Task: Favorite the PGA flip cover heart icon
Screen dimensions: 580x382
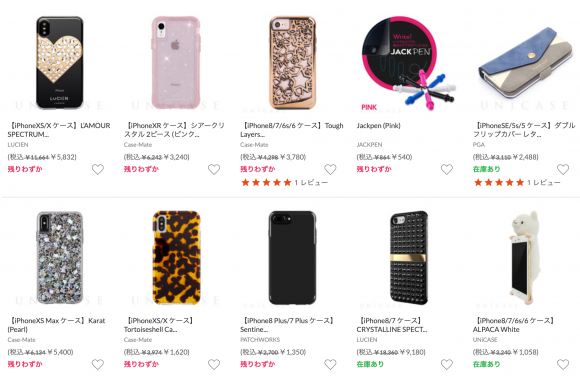Action: [x=563, y=169]
